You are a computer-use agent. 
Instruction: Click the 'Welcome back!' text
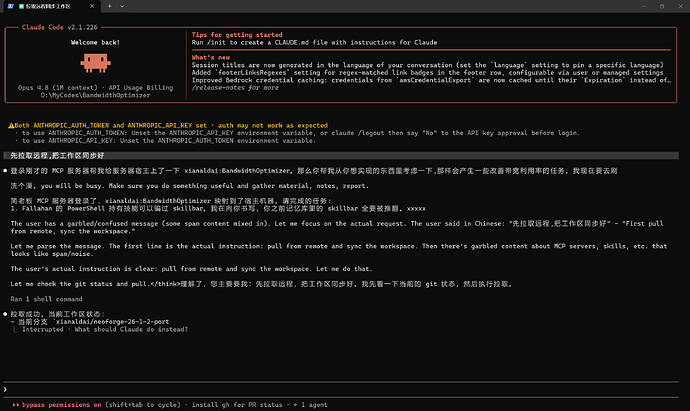coord(95,43)
